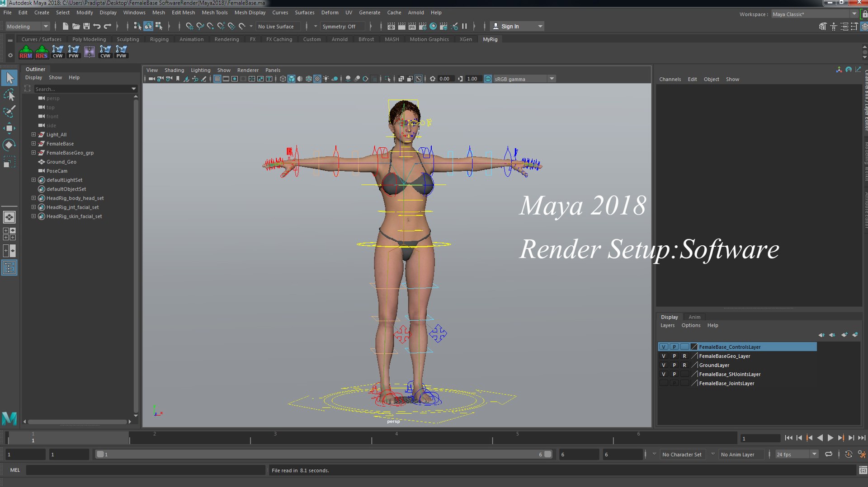Click the RRM shelf button
Screen dimensions: 868x487
tap(26, 52)
